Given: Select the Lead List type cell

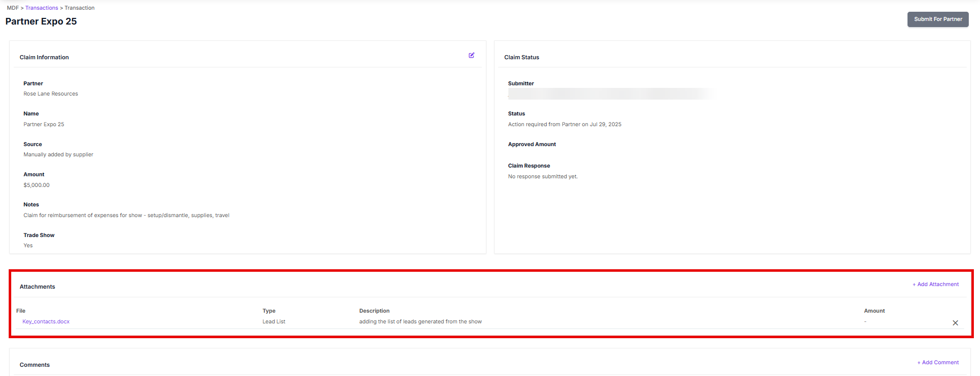Looking at the screenshot, I should click(x=274, y=321).
